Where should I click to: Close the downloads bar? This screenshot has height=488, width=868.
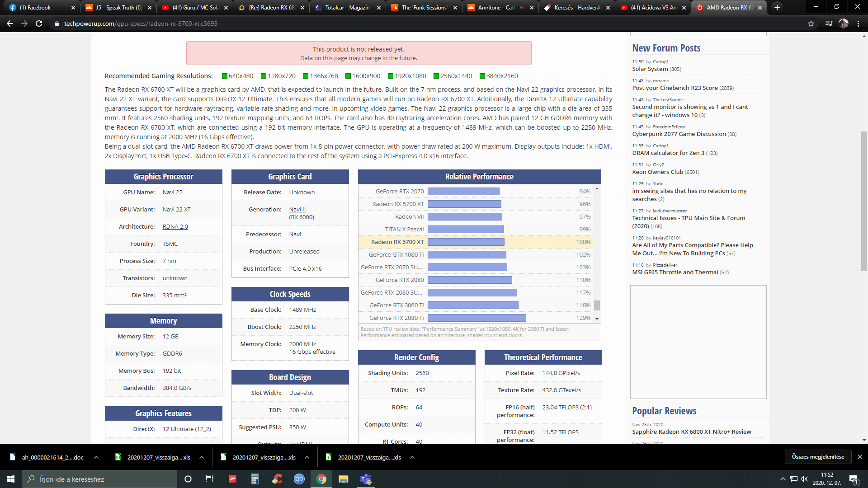(860, 457)
